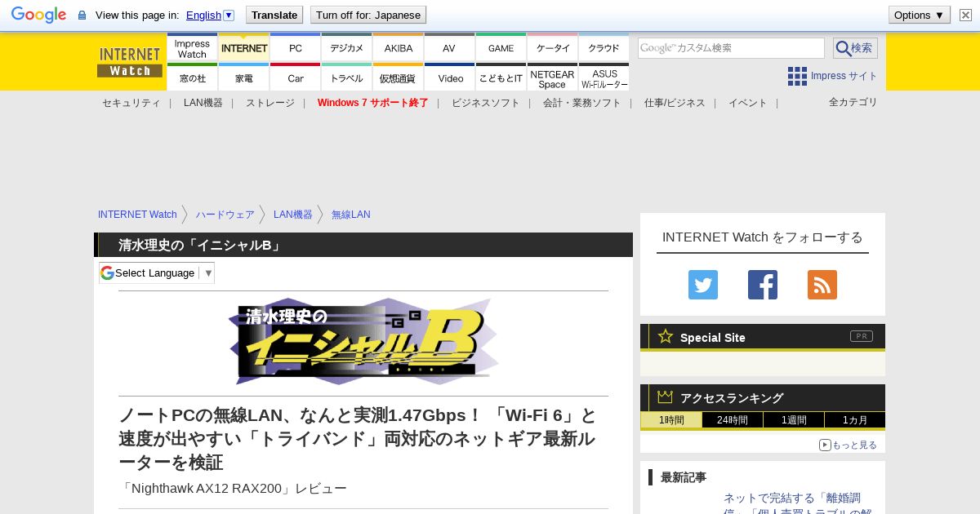Open the Facebook follow icon
Viewport: 980px width, 514px height.
pos(763,285)
